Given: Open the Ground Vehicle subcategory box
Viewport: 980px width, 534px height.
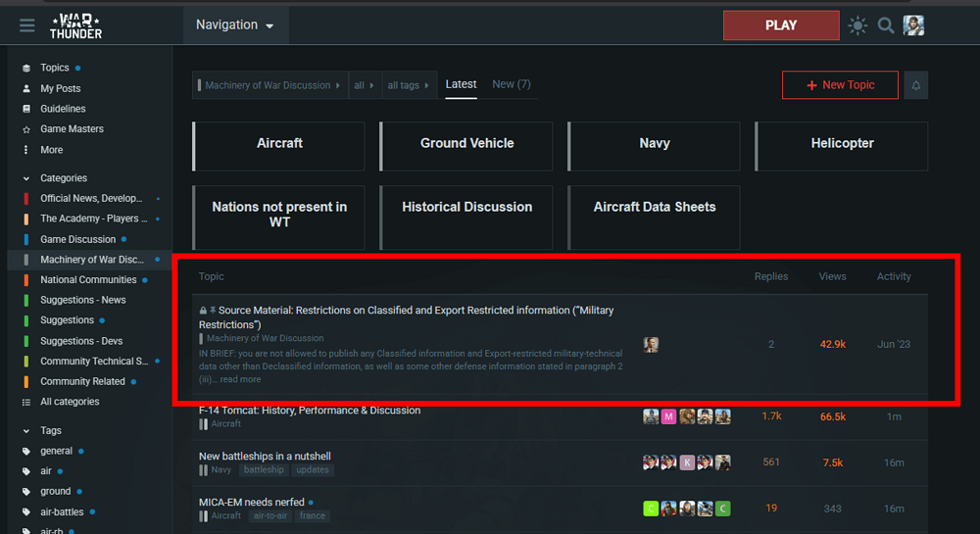Looking at the screenshot, I should pos(466,146).
